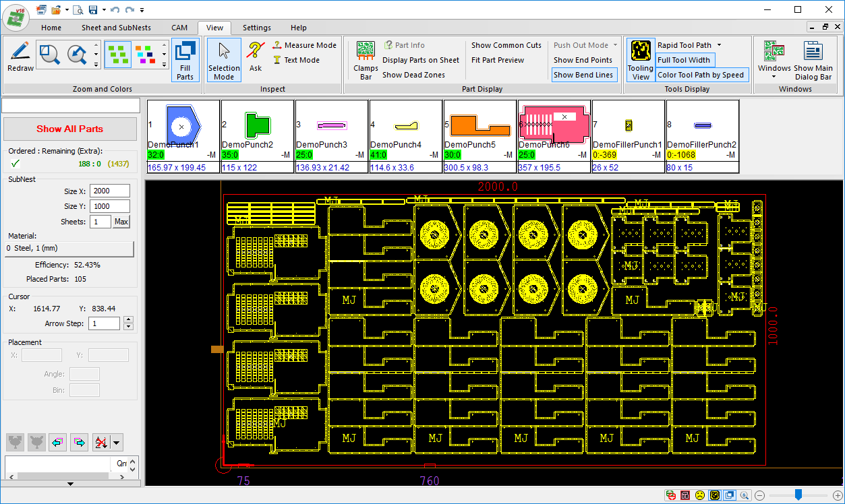Viewport: 845px width, 504px height.
Task: Toggle the Fill Parts option
Action: click(x=185, y=59)
